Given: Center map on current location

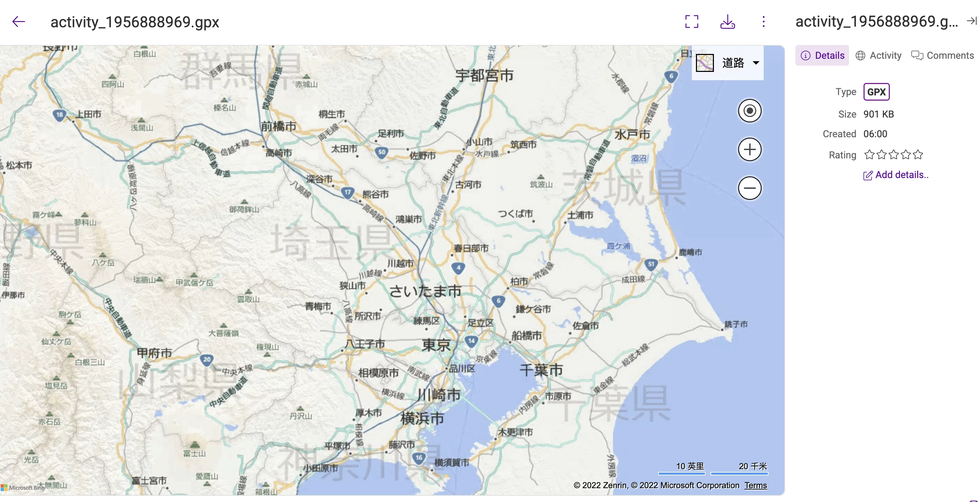Looking at the screenshot, I should tap(749, 111).
